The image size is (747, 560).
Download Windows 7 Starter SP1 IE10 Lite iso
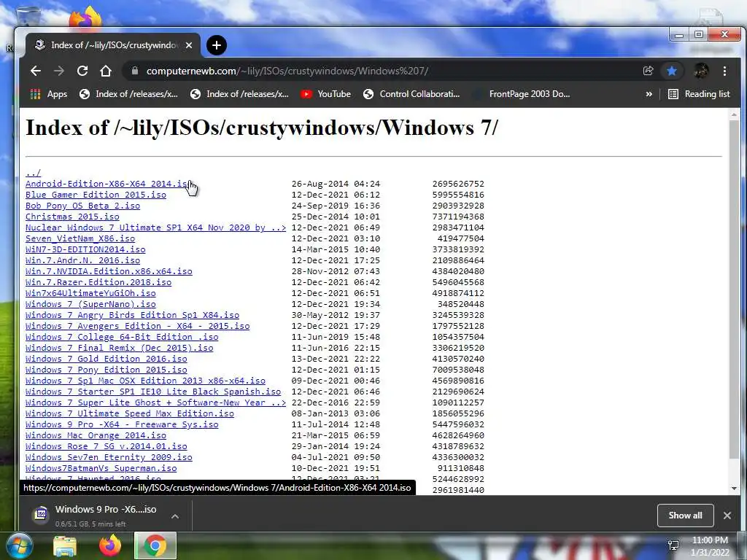point(153,392)
